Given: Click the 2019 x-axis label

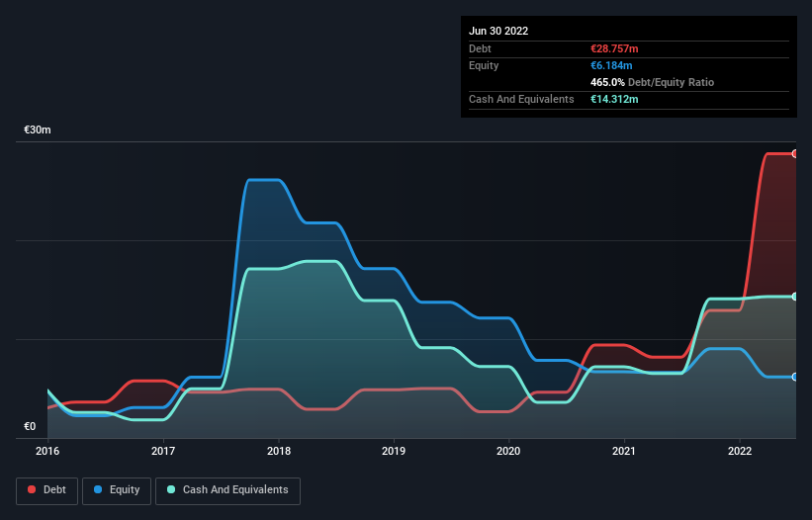Looking at the screenshot, I should tap(394, 451).
